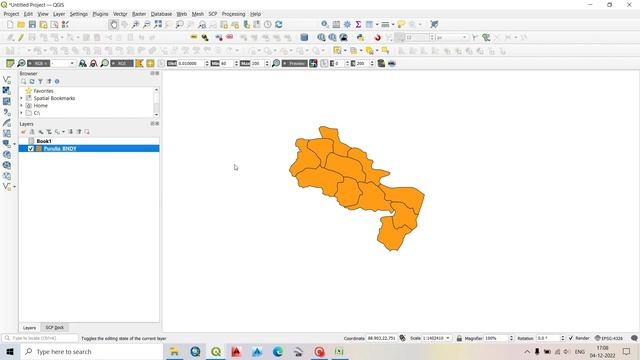Open the Processing Toolbox gear icon
The image size is (640, 360).
(x=347, y=24)
